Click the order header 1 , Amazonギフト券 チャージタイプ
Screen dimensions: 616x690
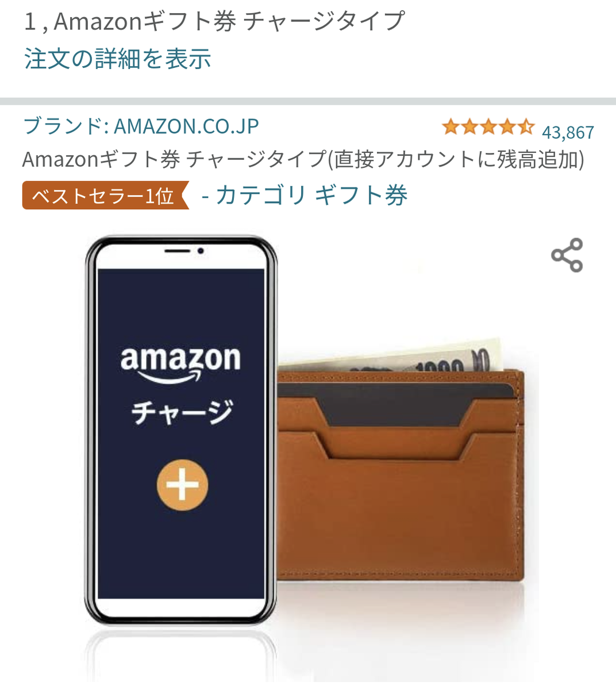214,22
